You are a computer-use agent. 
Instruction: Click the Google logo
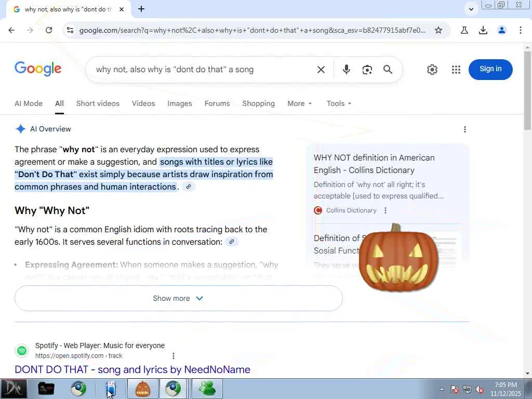(x=38, y=69)
